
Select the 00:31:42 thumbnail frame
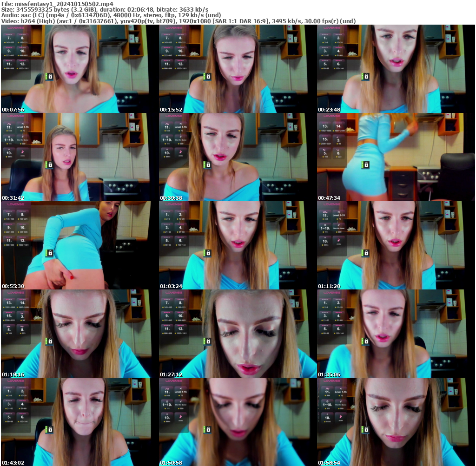click(79, 156)
